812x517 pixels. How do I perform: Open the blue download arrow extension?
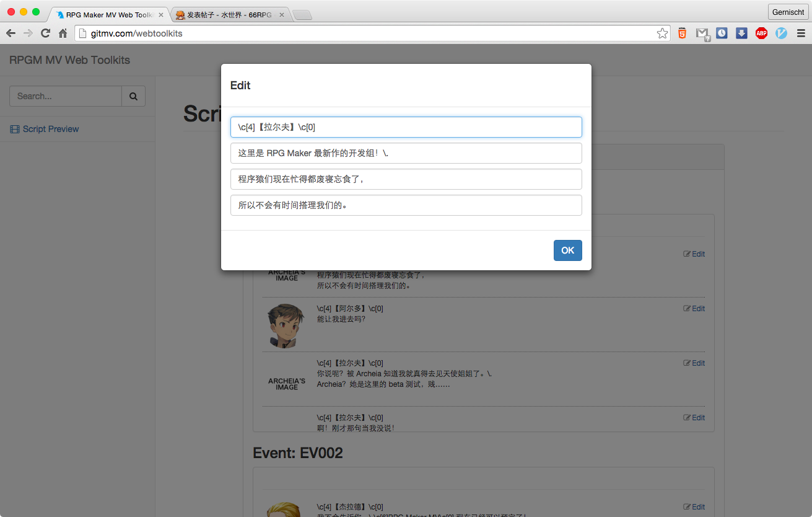tap(741, 33)
